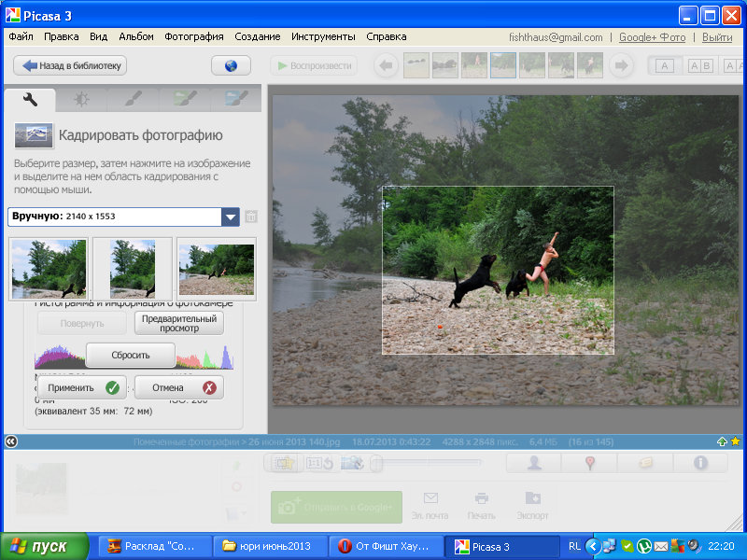Show photo properties via info icon
The width and height of the screenshot is (747, 560).
pos(700,463)
